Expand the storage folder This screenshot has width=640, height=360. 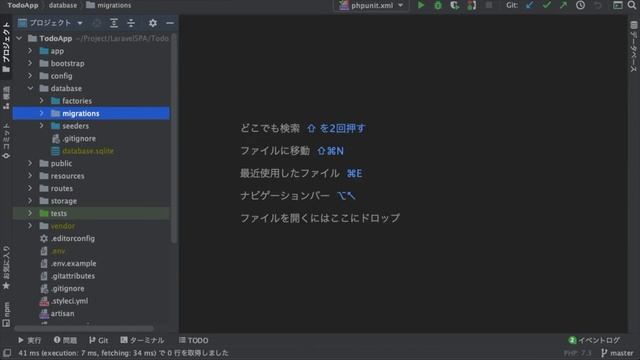coord(30,201)
